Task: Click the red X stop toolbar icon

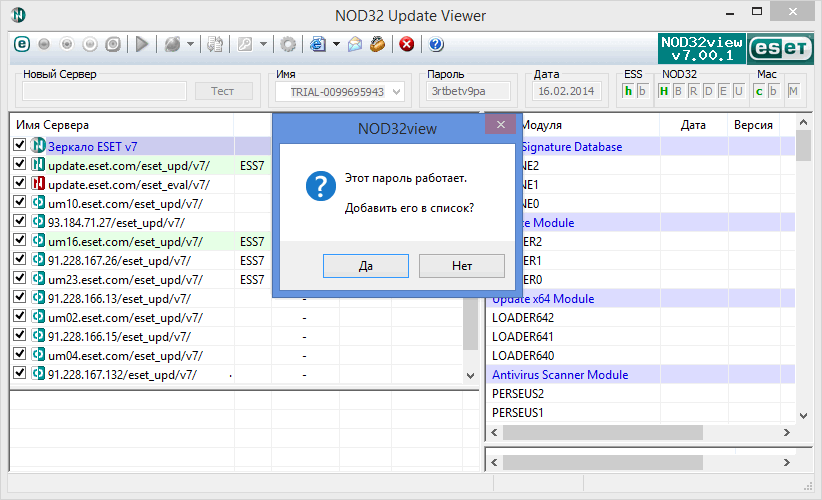Action: pos(406,44)
